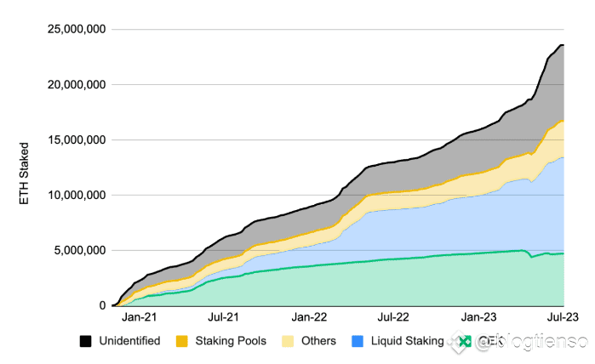Click the blue Liquid Staking legend swatch

tap(358, 341)
